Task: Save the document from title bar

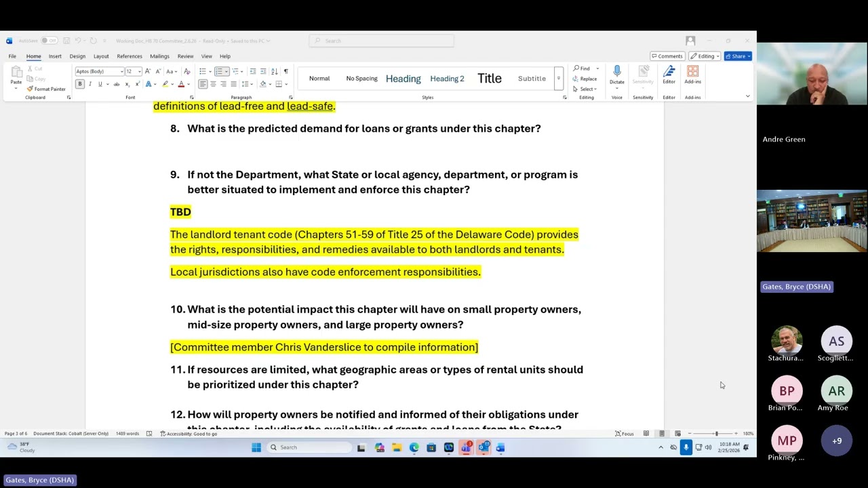Action: (65, 41)
